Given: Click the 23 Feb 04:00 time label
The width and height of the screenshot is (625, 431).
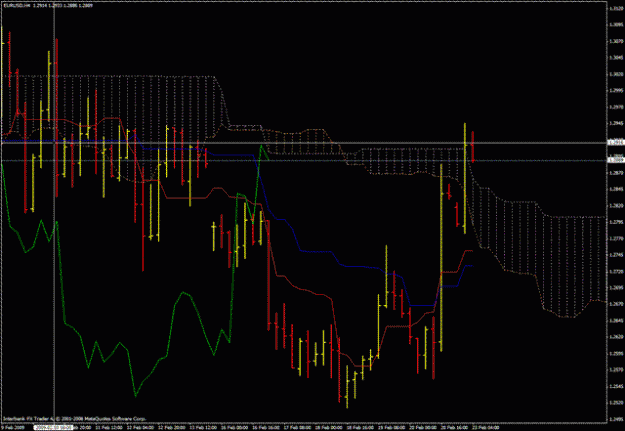Looking at the screenshot, I should [x=485, y=427].
